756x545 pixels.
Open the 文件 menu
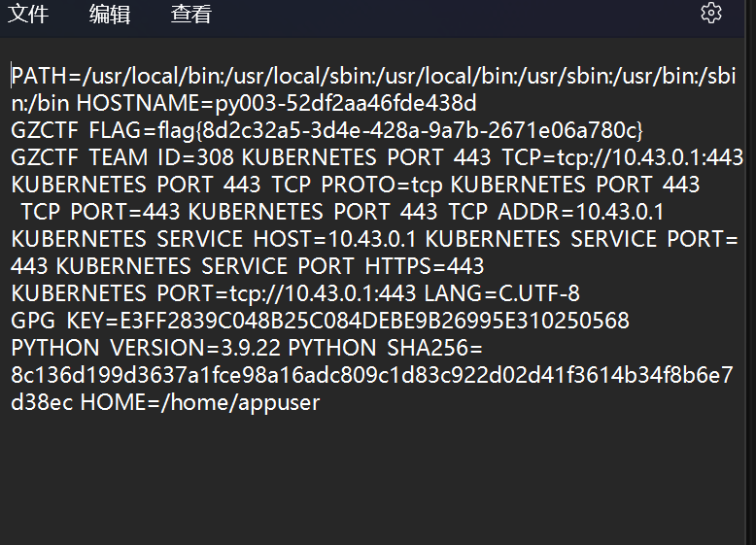(28, 14)
